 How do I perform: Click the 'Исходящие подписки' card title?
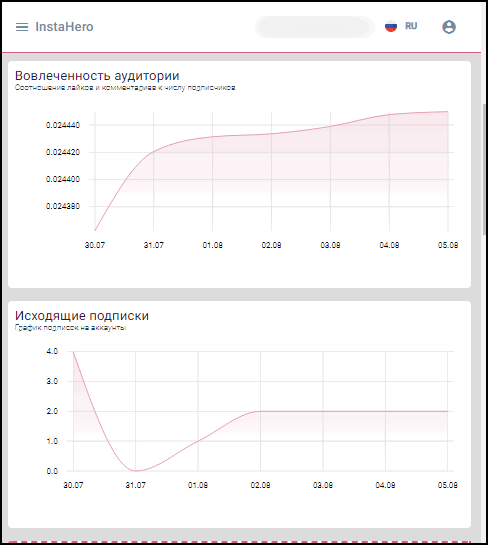[x=82, y=316]
